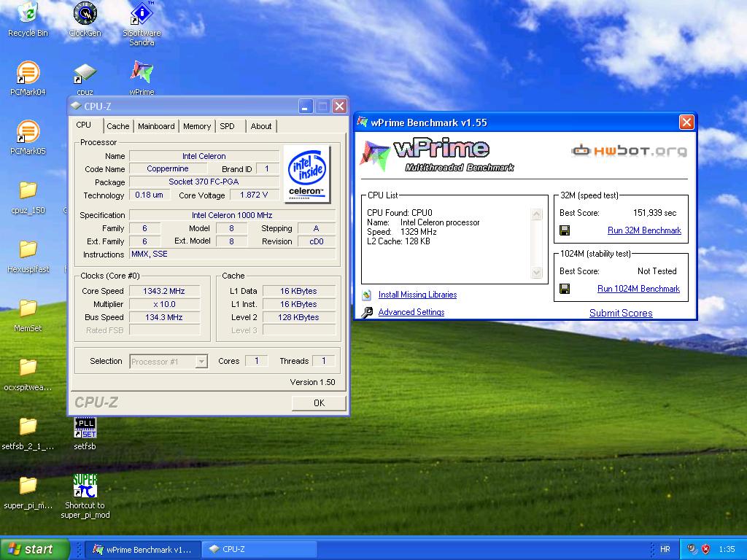Click the Advanced Settings wrench icon

pos(367,312)
